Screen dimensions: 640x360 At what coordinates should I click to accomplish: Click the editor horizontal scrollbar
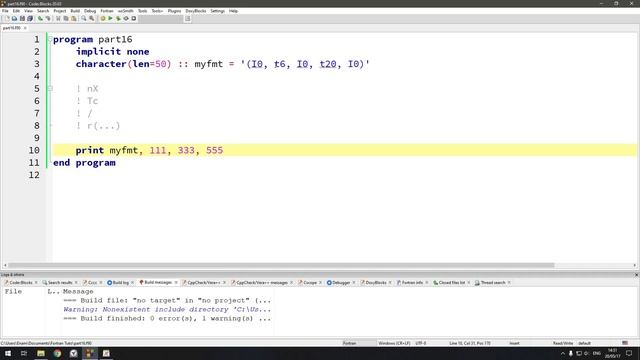tap(281, 265)
